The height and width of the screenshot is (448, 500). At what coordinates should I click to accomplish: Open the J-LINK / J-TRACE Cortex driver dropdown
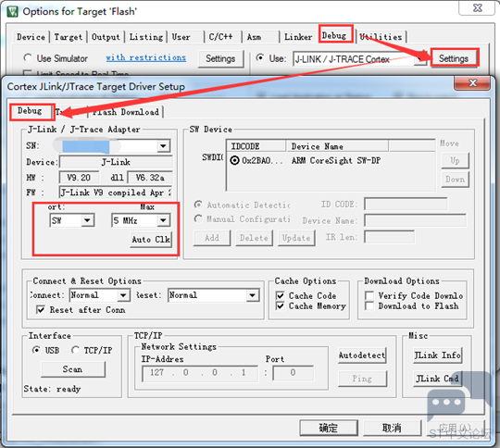coord(421,59)
